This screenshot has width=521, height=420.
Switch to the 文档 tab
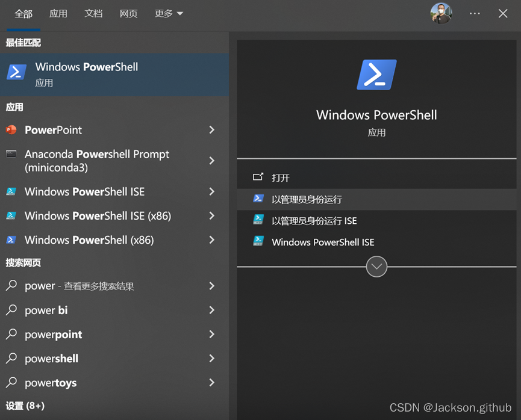[x=93, y=14]
